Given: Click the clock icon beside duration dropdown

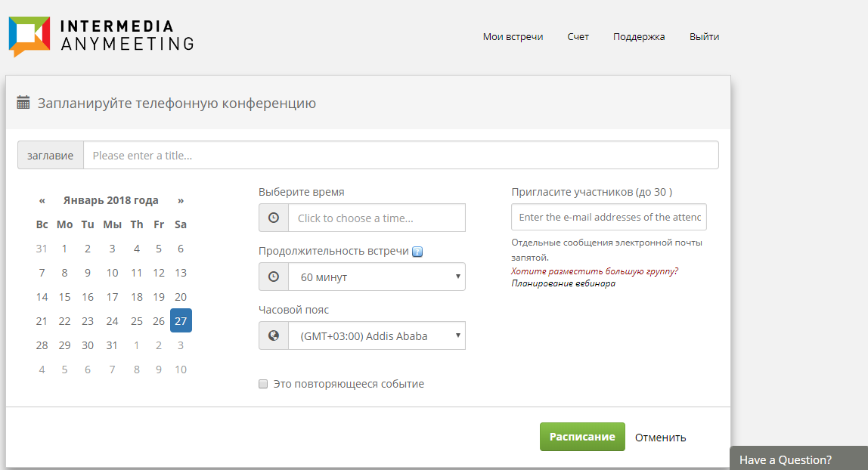Looking at the screenshot, I should [x=274, y=277].
